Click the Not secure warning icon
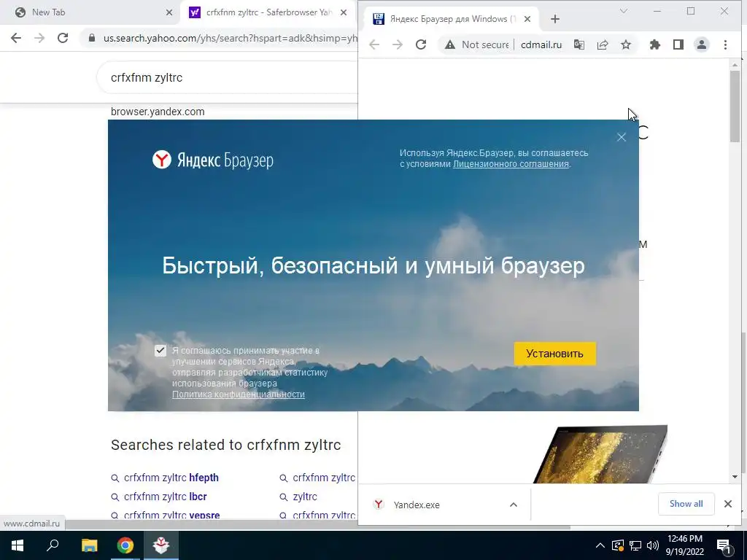Image resolution: width=747 pixels, height=560 pixels. (x=449, y=44)
